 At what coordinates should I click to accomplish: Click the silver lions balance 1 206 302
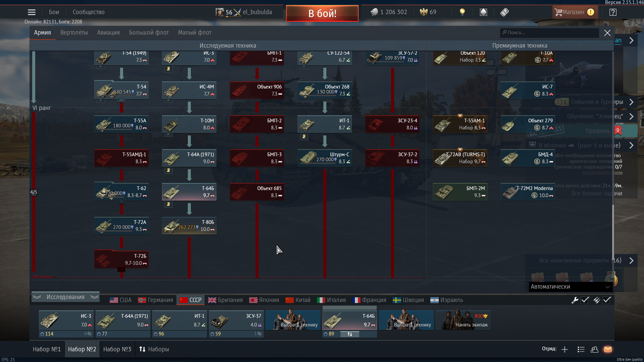point(389,12)
